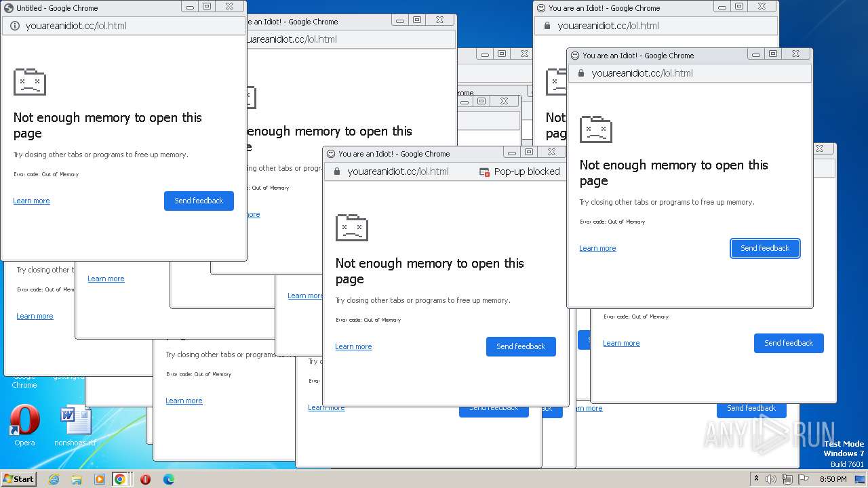Close the Pop-up blocked Chrome window
This screenshot has height=488, width=868.
pos(551,152)
